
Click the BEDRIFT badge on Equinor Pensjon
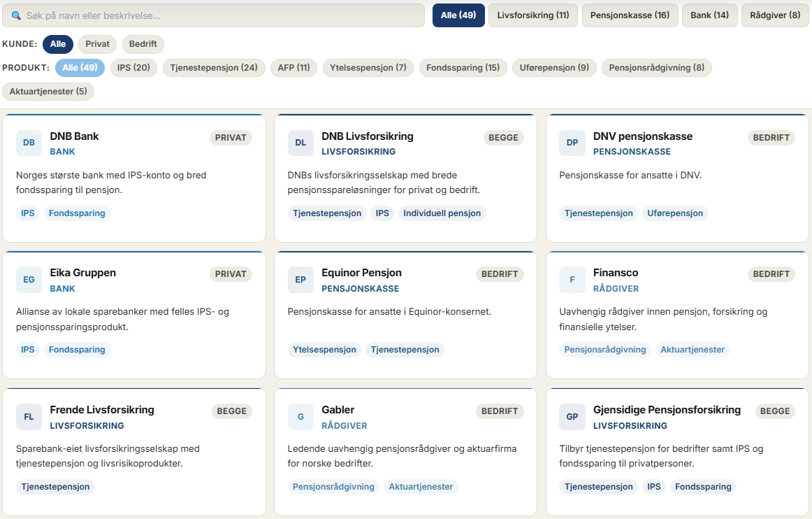coord(500,273)
